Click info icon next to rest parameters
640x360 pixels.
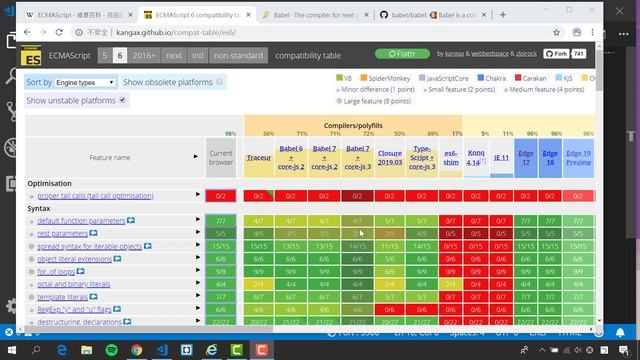[x=93, y=233]
